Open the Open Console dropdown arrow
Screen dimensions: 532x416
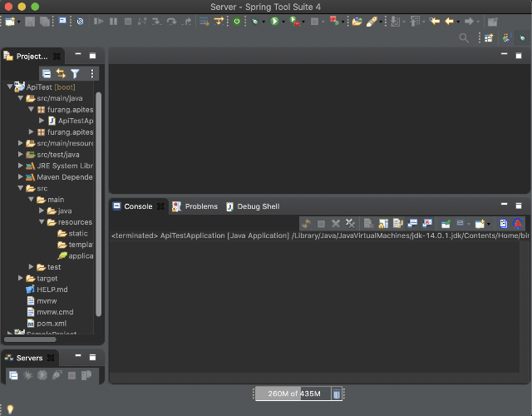[x=488, y=224]
